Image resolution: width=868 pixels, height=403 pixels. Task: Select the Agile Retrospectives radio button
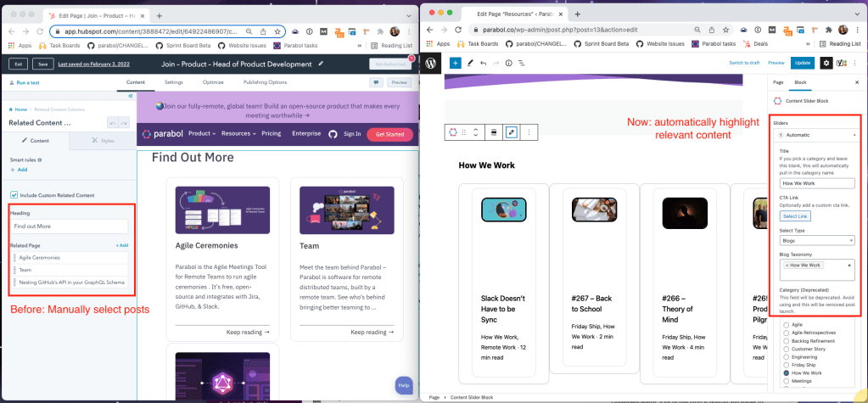coord(786,333)
